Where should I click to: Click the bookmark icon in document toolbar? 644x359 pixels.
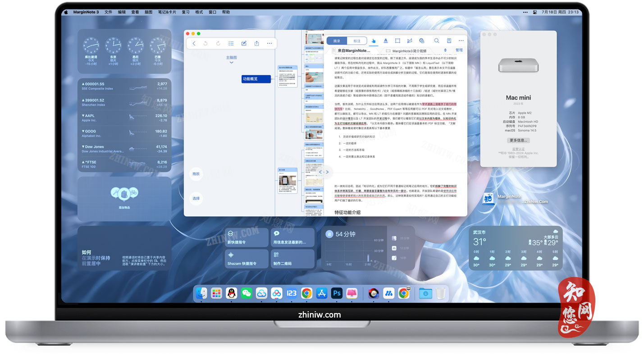(449, 41)
